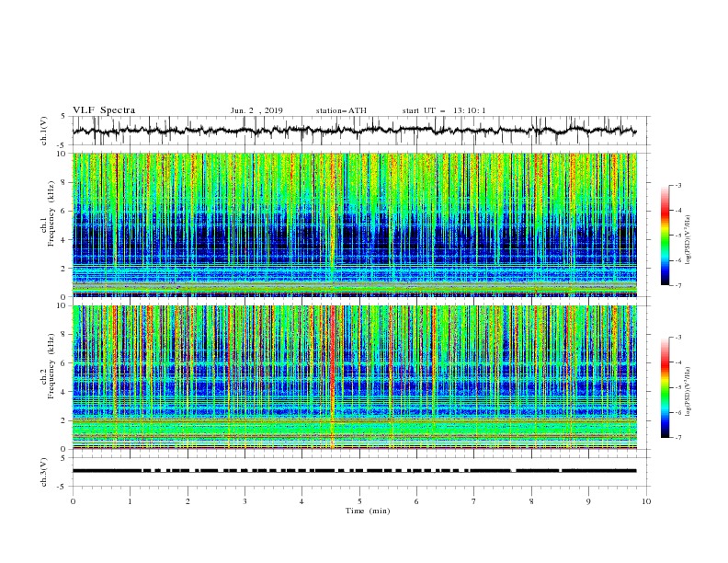This screenshot has width=728, height=563.
Task: Click the "VLF Spectra" plot title
Action: click(x=104, y=110)
